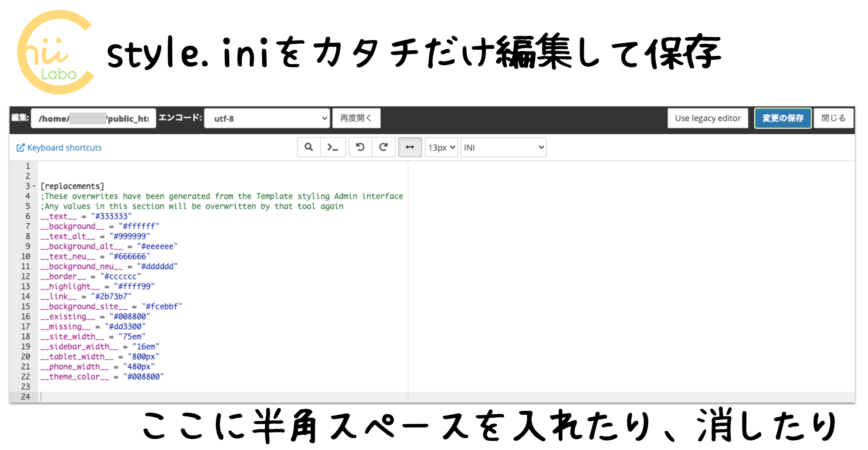Image resolution: width=868 pixels, height=450 pixels.
Task: Open the command/terminal icon in the toolbar
Action: pos(333,147)
